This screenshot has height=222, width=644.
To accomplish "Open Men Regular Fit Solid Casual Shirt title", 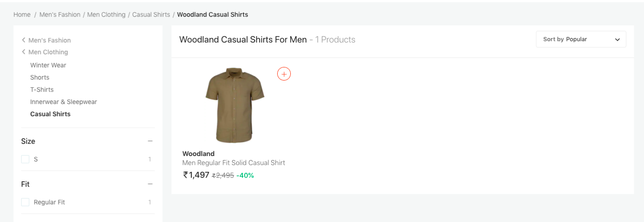I will [233, 163].
